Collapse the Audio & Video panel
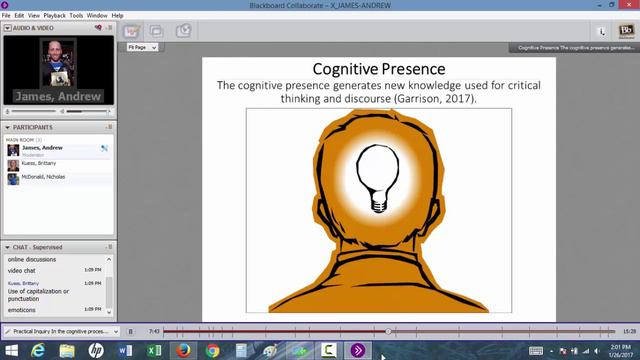This screenshot has width=640, height=360. coord(7,28)
